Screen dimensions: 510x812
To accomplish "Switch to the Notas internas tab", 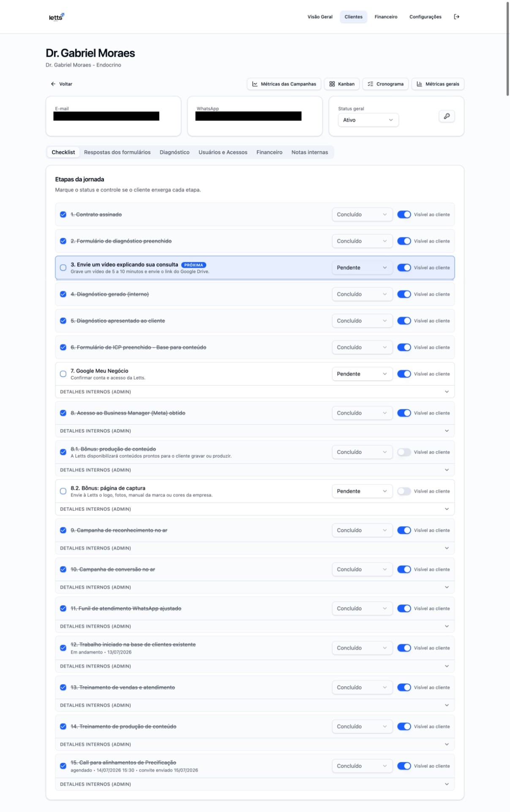I will [x=309, y=152].
